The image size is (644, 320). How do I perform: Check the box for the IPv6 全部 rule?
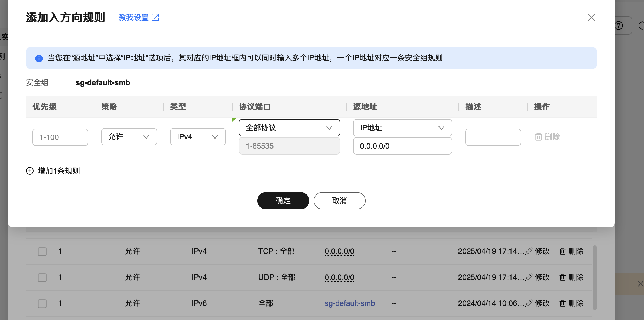(42, 303)
